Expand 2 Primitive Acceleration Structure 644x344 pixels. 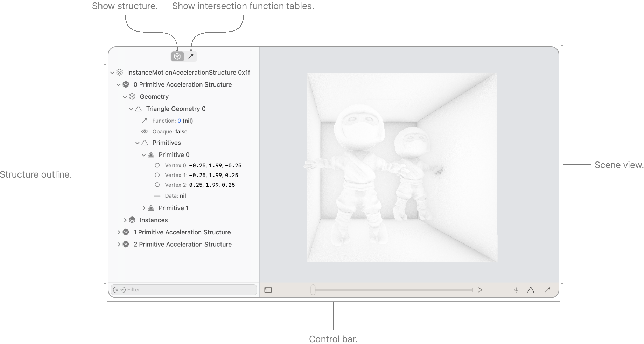pyautogui.click(x=119, y=245)
